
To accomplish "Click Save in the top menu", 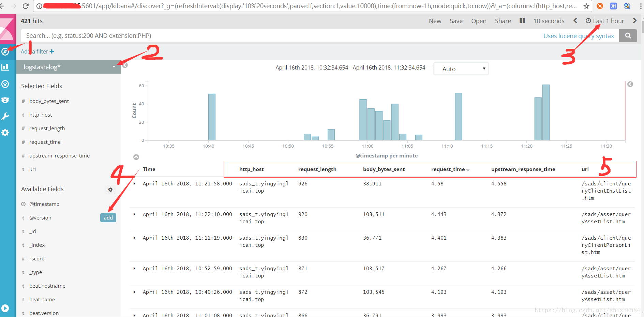I will click(x=456, y=21).
